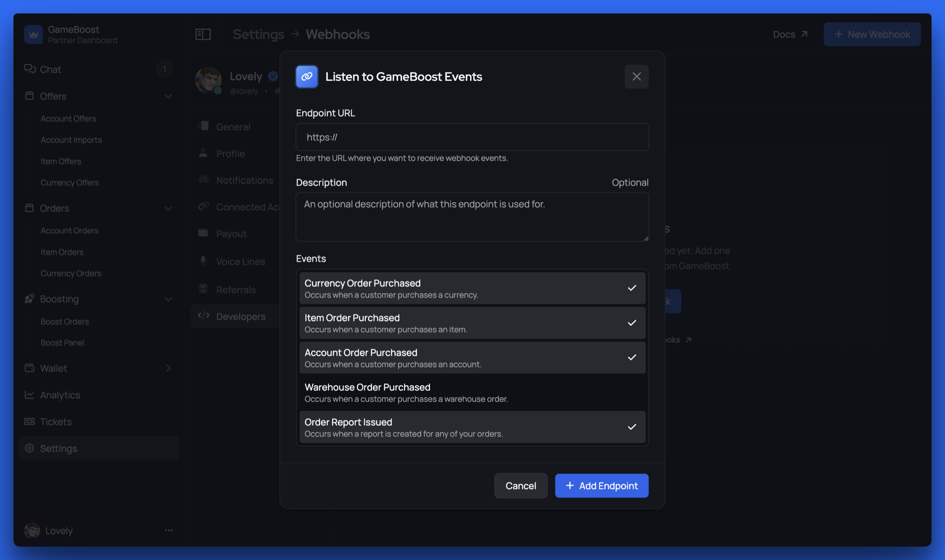Click the Chat speech bubble icon

point(30,69)
